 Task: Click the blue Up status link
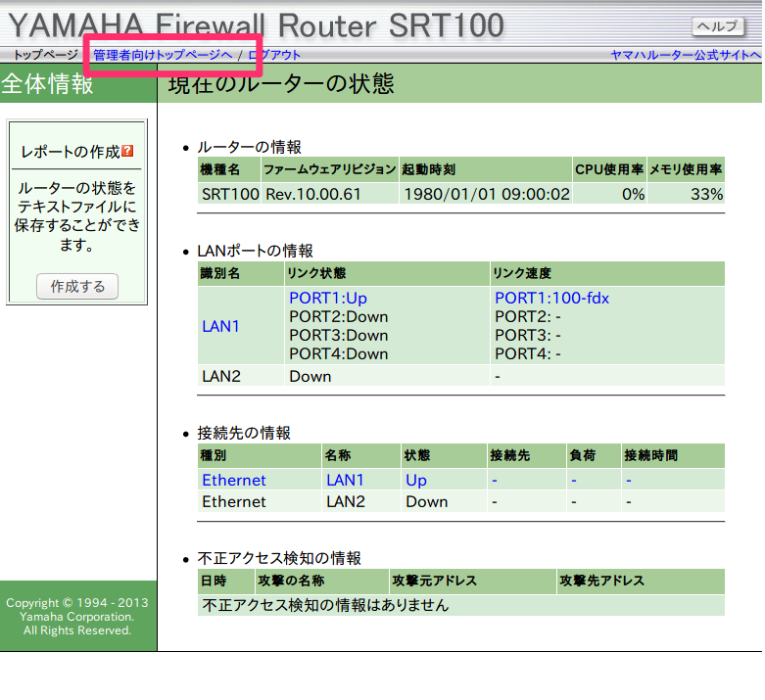point(416,480)
